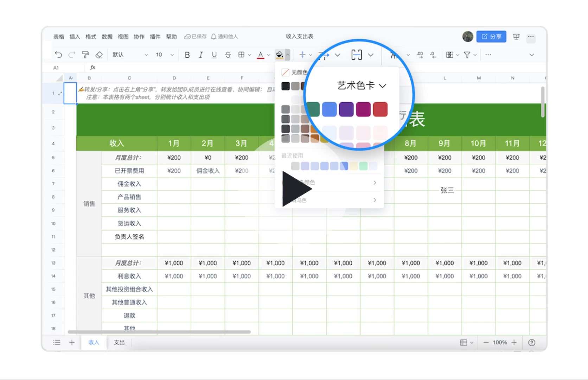
Task: Click the cell borders icon
Action: (x=241, y=55)
